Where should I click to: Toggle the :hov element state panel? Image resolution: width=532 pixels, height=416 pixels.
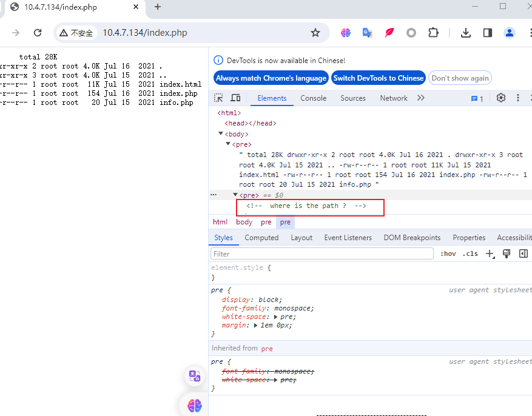pos(448,253)
